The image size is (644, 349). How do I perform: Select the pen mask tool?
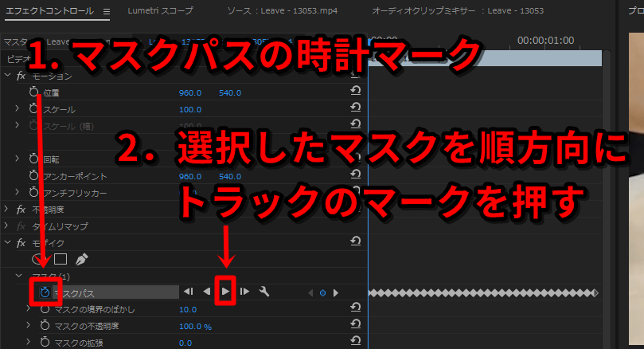pos(82,260)
